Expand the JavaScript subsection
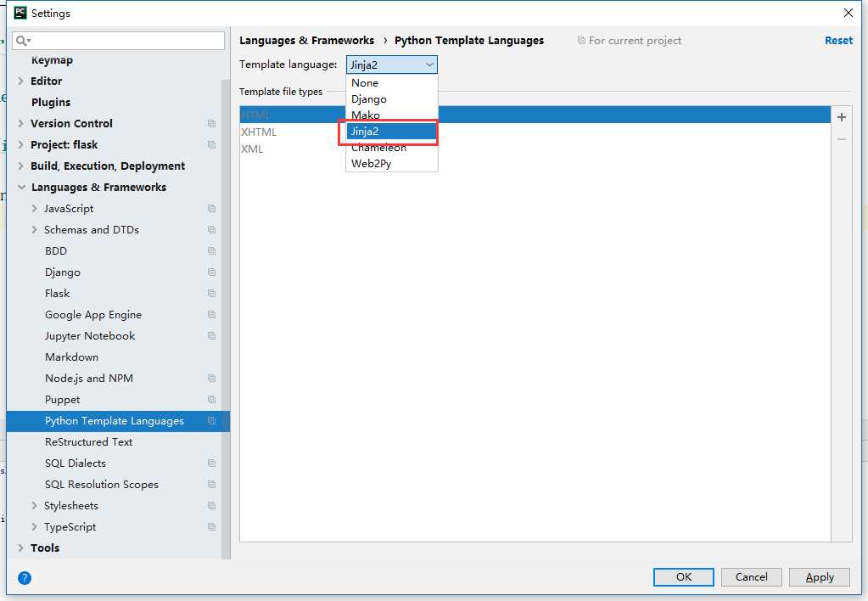The height and width of the screenshot is (601, 868). coord(34,208)
